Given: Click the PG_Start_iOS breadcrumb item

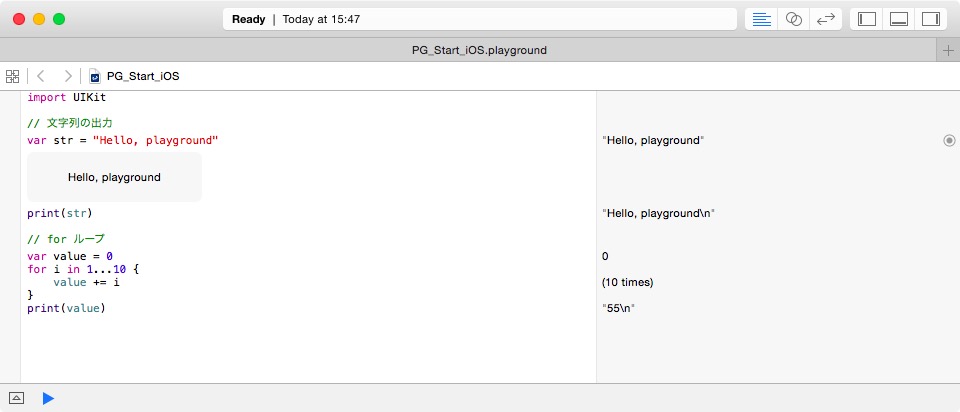Looking at the screenshot, I should point(143,77).
